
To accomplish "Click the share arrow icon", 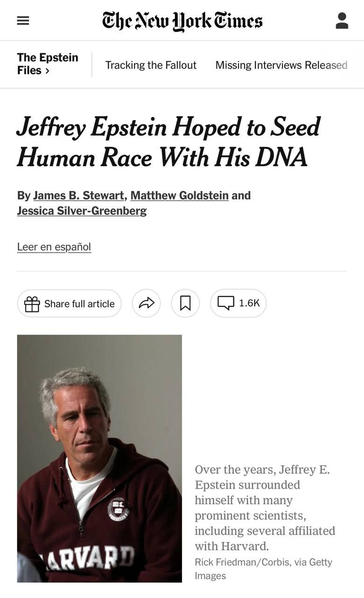I will pos(146,304).
